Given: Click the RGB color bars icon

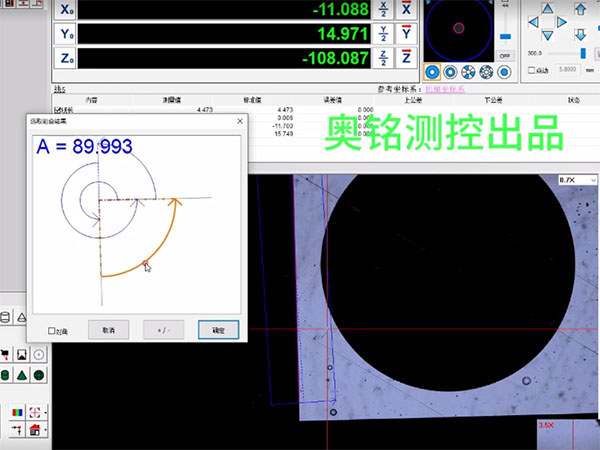Looking at the screenshot, I should [18, 411].
